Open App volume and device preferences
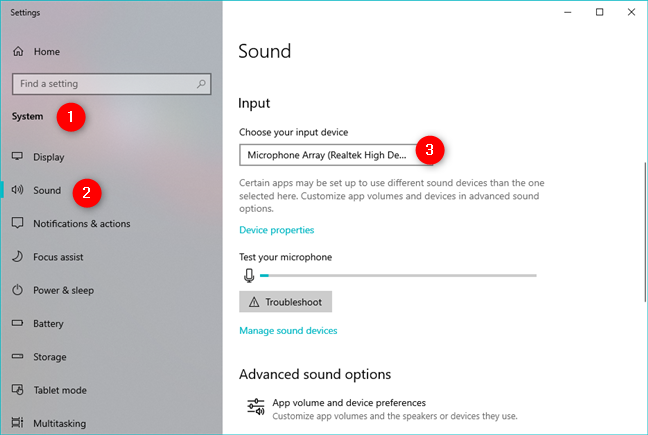This screenshot has width=648, height=435. point(382,409)
